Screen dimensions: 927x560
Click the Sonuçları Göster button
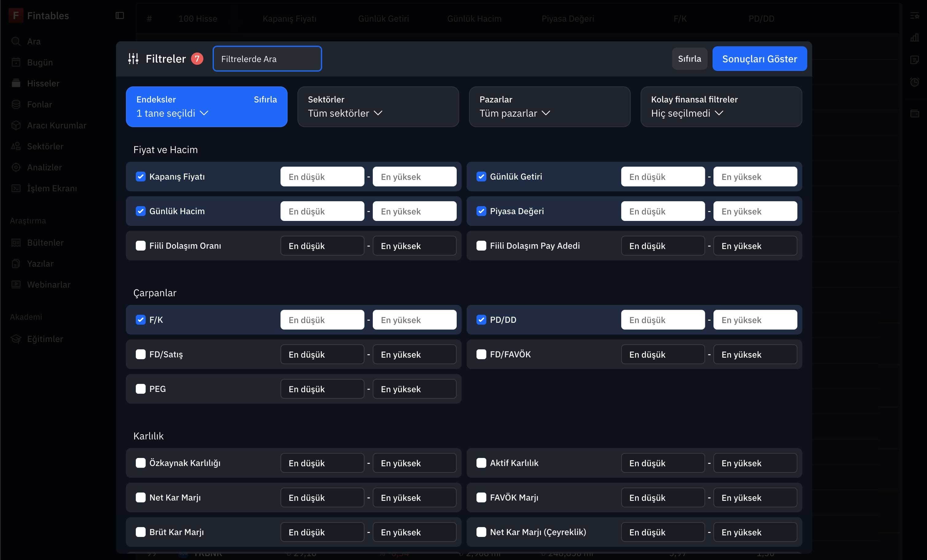[759, 59]
